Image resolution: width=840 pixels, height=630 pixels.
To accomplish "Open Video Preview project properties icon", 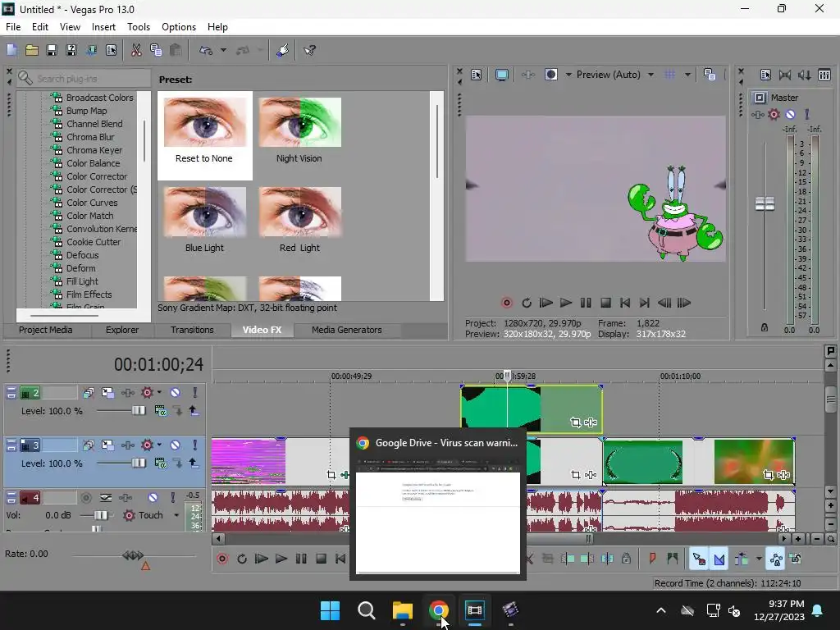I will [x=477, y=75].
